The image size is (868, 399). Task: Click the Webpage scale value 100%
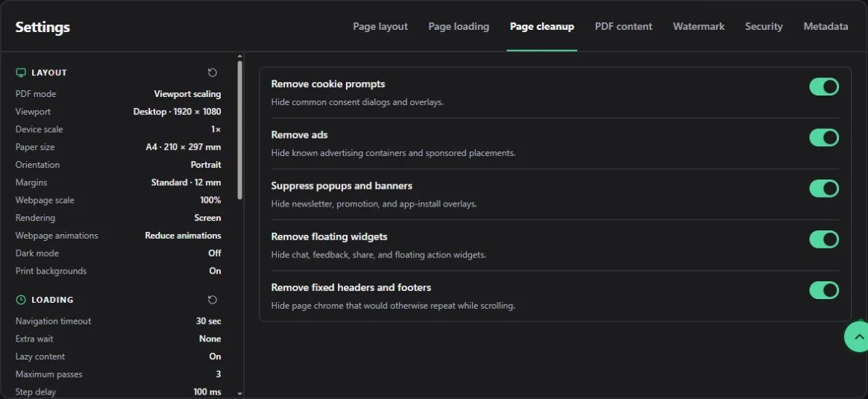point(210,201)
